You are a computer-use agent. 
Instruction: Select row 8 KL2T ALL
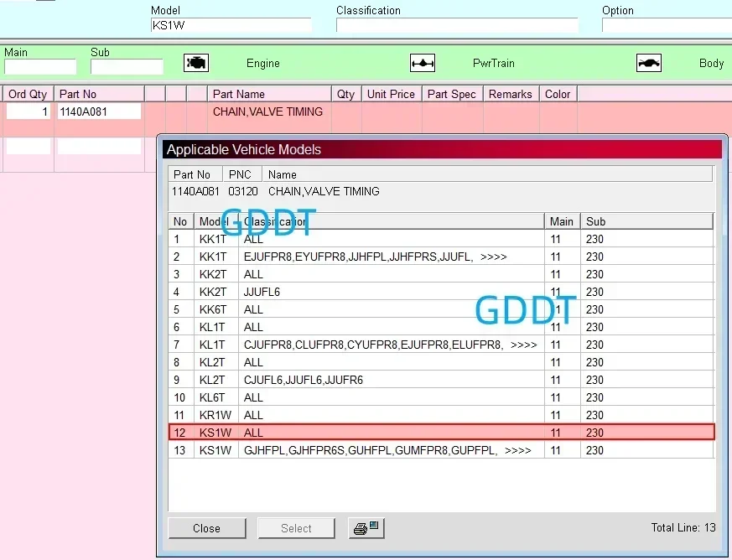pyautogui.click(x=441, y=362)
